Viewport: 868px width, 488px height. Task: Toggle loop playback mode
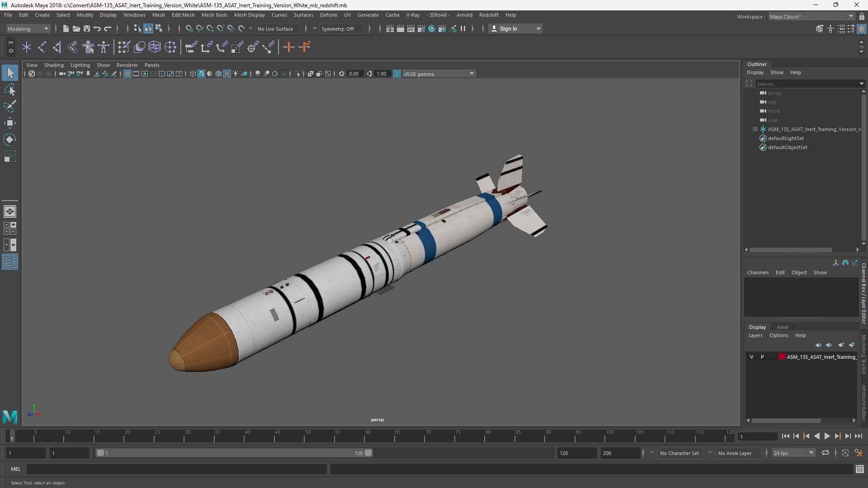(x=826, y=453)
